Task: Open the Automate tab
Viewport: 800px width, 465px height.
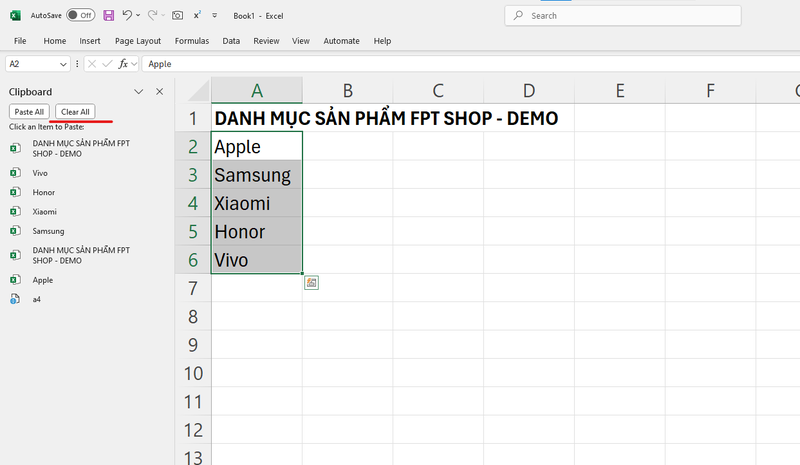Action: click(341, 41)
